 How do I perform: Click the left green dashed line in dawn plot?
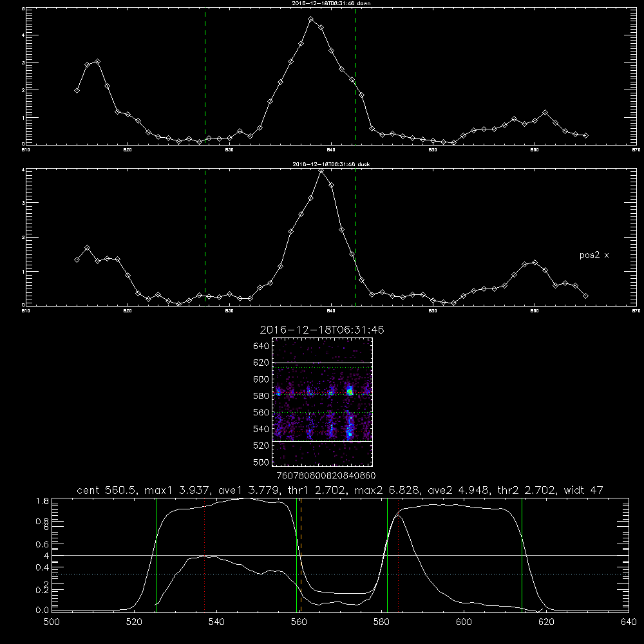coord(205,76)
